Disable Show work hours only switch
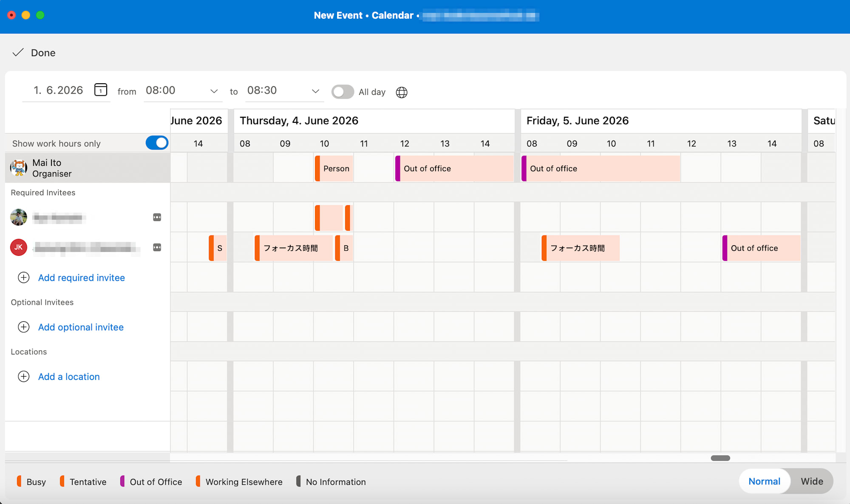Screen dimensions: 850x504 pos(157,143)
